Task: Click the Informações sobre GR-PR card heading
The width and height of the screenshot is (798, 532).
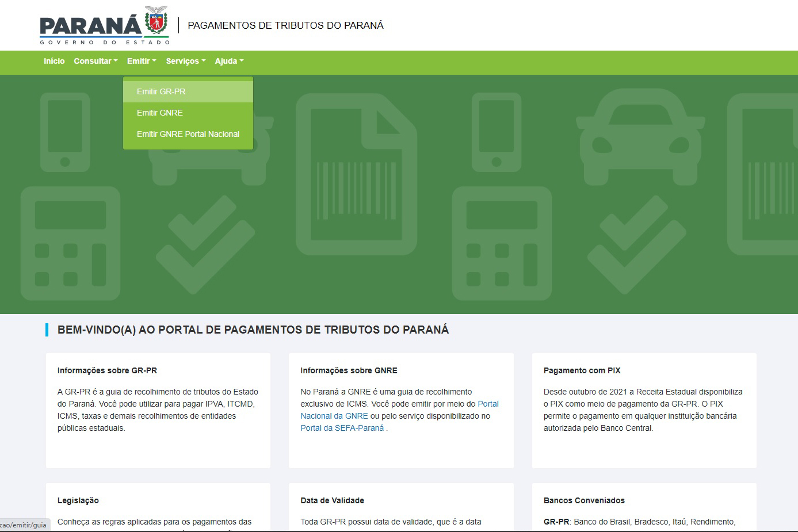Action: (107, 370)
